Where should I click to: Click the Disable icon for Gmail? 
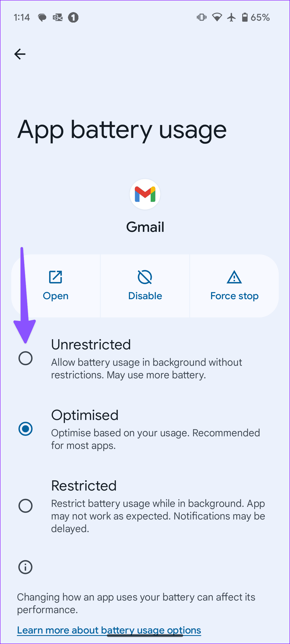click(145, 277)
